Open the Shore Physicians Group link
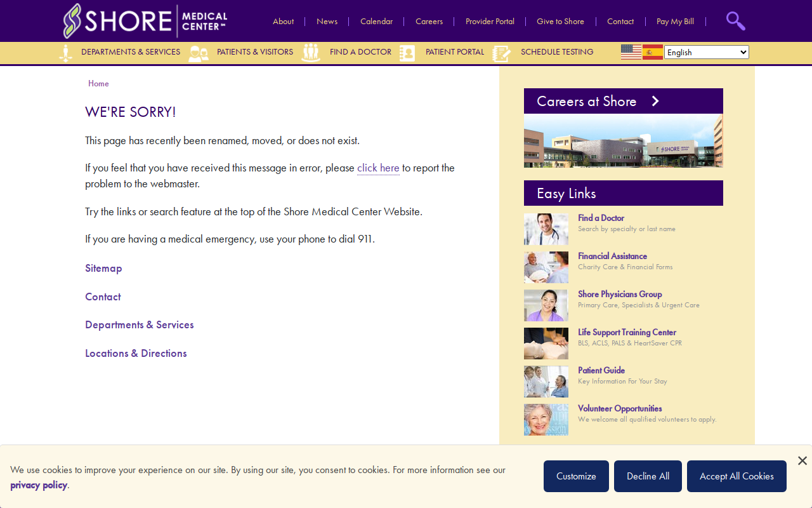Image resolution: width=812 pixels, height=508 pixels. [620, 294]
